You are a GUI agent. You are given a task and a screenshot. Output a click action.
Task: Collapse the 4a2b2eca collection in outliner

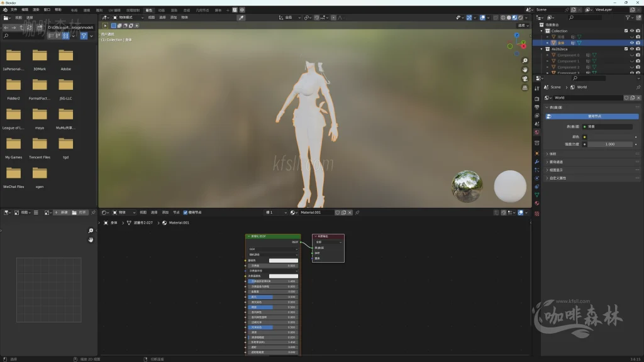tap(541, 49)
